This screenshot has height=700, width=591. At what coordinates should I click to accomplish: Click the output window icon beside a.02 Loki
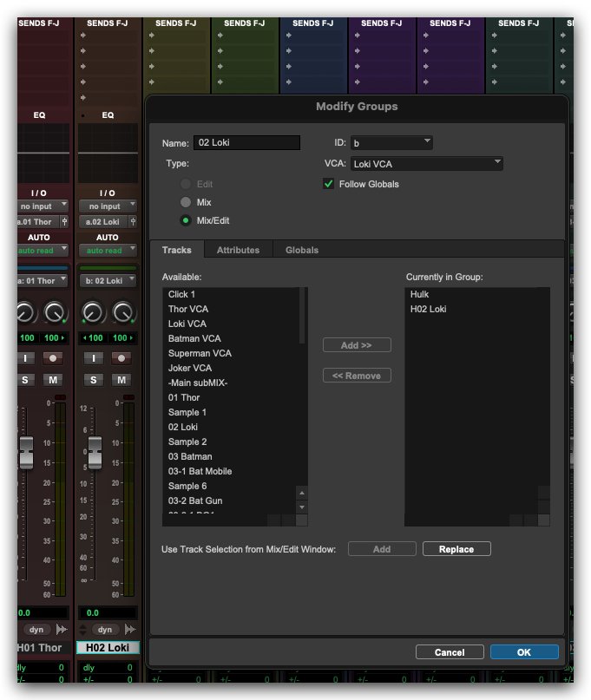coord(134,222)
